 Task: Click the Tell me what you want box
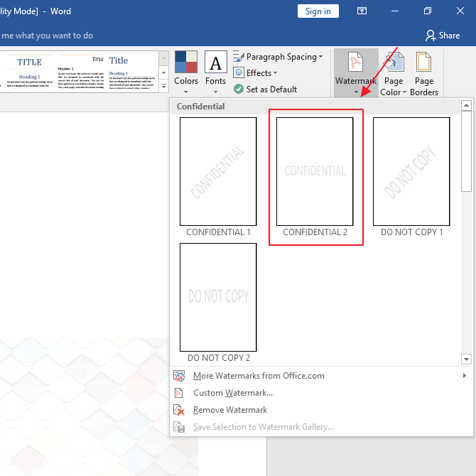[47, 36]
